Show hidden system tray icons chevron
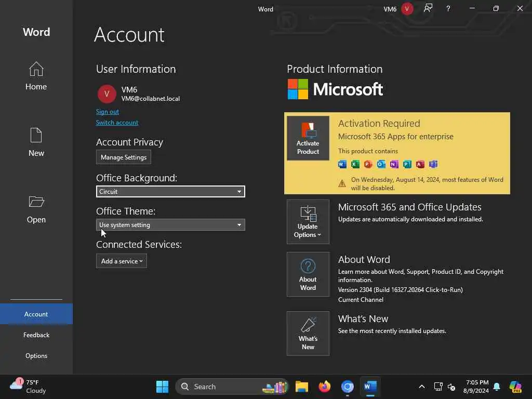This screenshot has width=532, height=399. pos(422,387)
